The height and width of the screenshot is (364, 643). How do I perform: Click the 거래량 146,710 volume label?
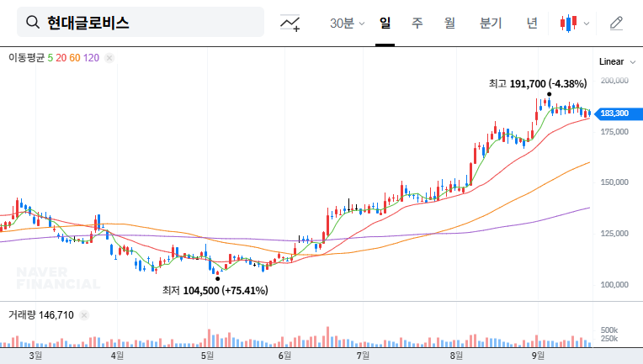coord(41,315)
